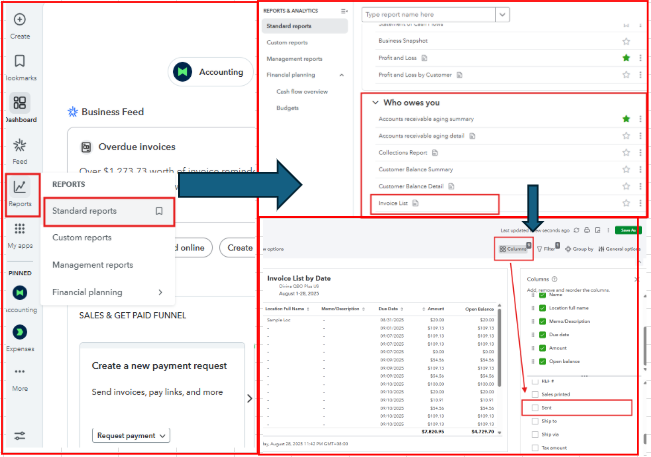Uncheck the Location full name column
This screenshot has width=651, height=457.
(542, 308)
